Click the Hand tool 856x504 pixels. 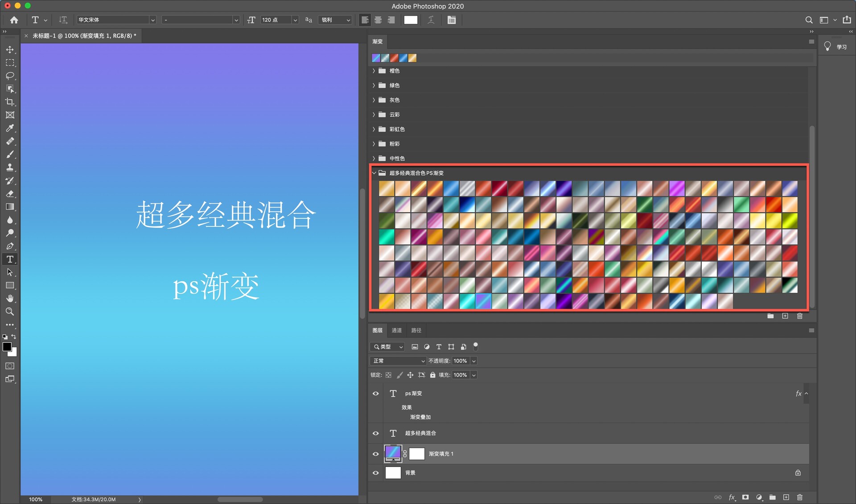(10, 298)
